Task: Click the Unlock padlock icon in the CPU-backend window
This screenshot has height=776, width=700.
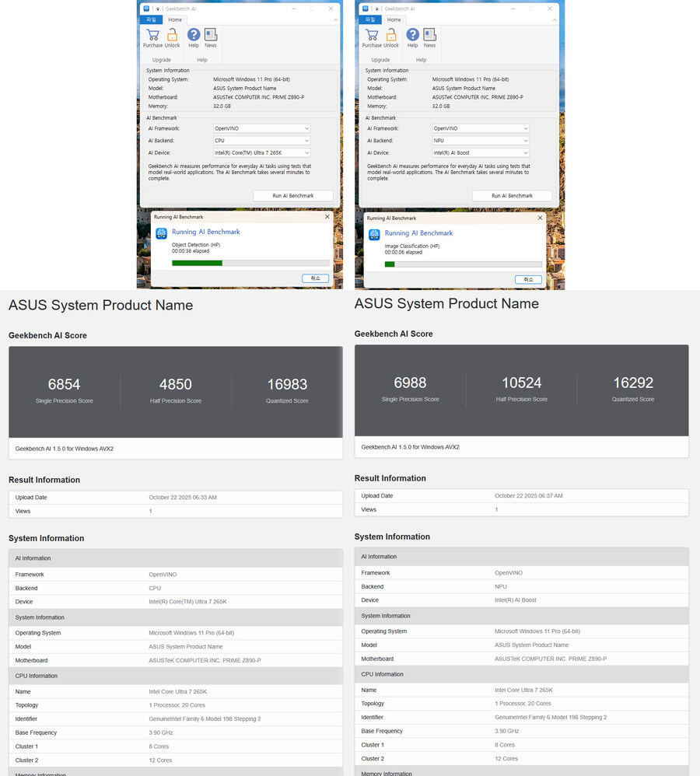Action: pyautogui.click(x=172, y=36)
